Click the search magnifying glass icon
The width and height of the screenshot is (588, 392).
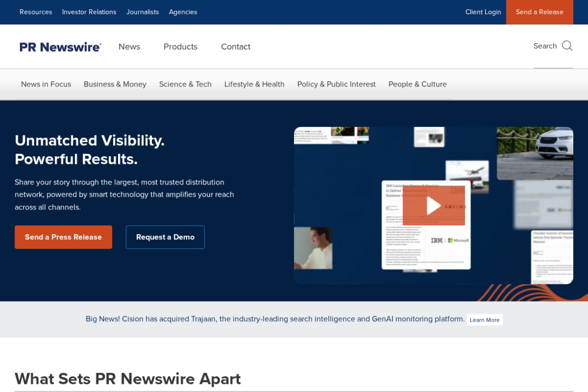pos(567,46)
